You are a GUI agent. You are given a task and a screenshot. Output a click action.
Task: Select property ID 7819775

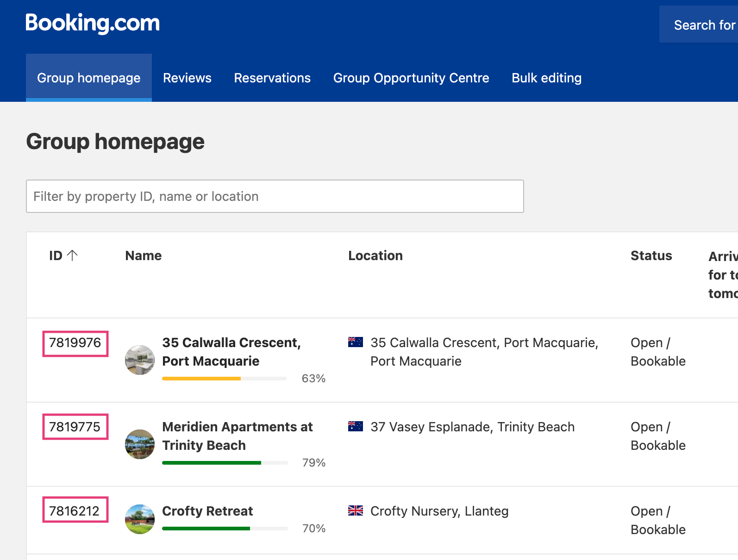75,427
